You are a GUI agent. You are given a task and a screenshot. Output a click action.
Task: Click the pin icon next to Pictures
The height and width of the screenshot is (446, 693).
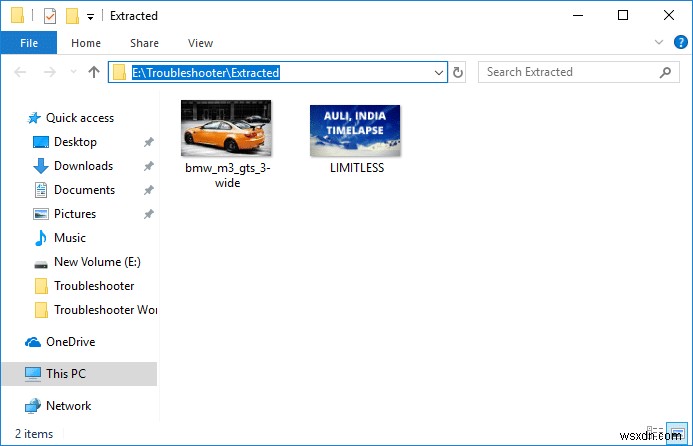148,214
